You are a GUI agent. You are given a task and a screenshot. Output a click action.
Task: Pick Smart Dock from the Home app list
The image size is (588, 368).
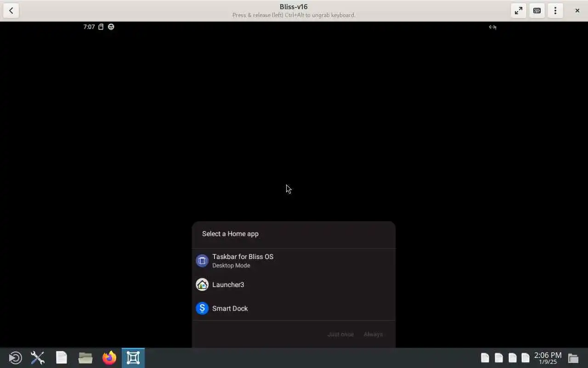pyautogui.click(x=294, y=308)
